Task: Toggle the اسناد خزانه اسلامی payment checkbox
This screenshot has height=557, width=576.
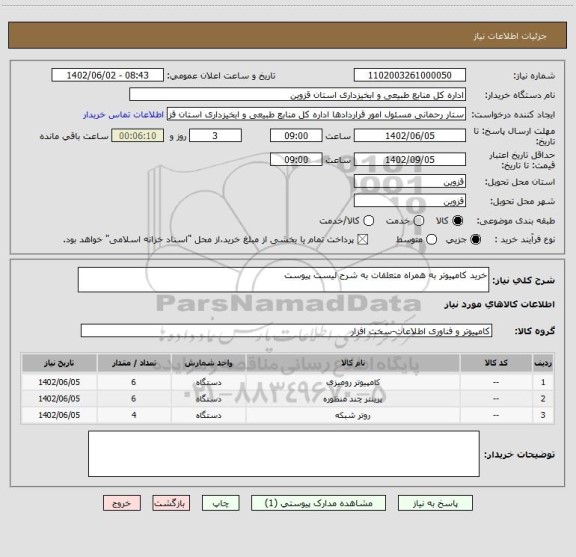Action: tap(363, 240)
